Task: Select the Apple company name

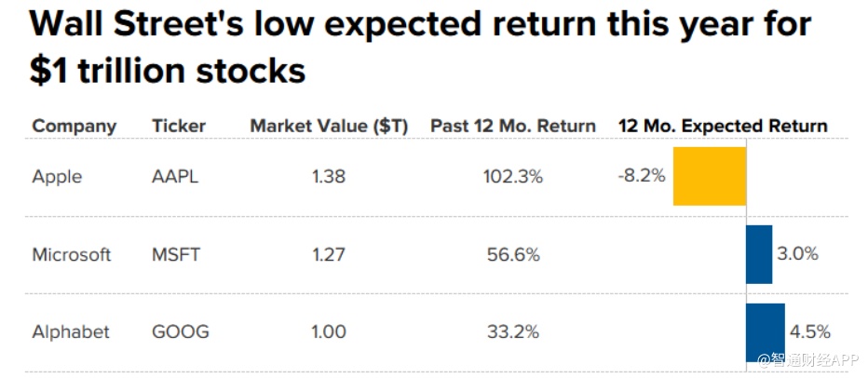Action: click(56, 176)
